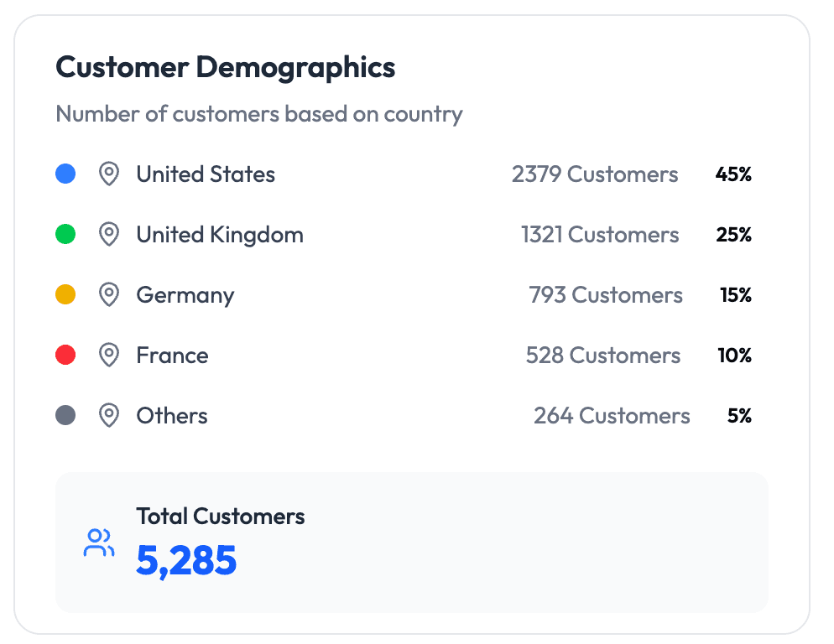Click the blue United States color dot

point(65,174)
